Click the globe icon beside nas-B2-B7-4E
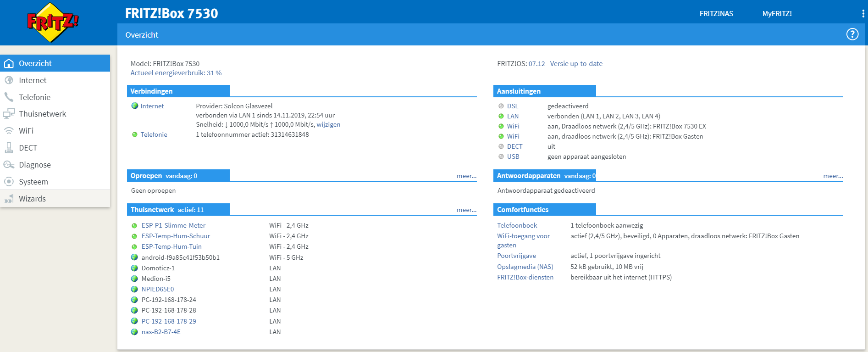Screen dimensions: 868x352 [x=134, y=332]
